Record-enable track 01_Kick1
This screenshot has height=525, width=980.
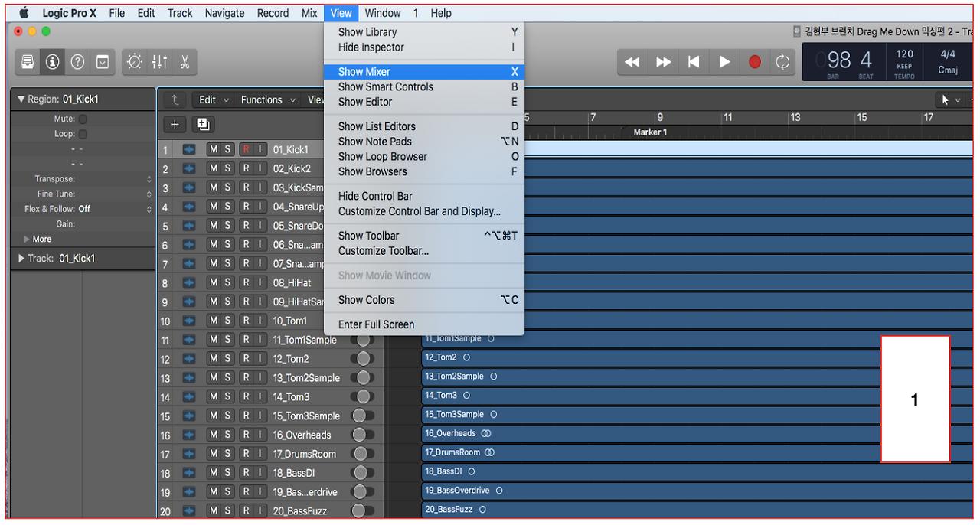coord(247,149)
